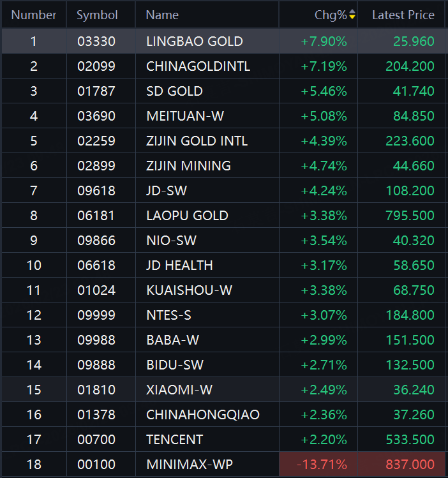Image resolution: width=448 pixels, height=478 pixels.
Task: Click the 25.960 latest price
Action: (x=414, y=41)
